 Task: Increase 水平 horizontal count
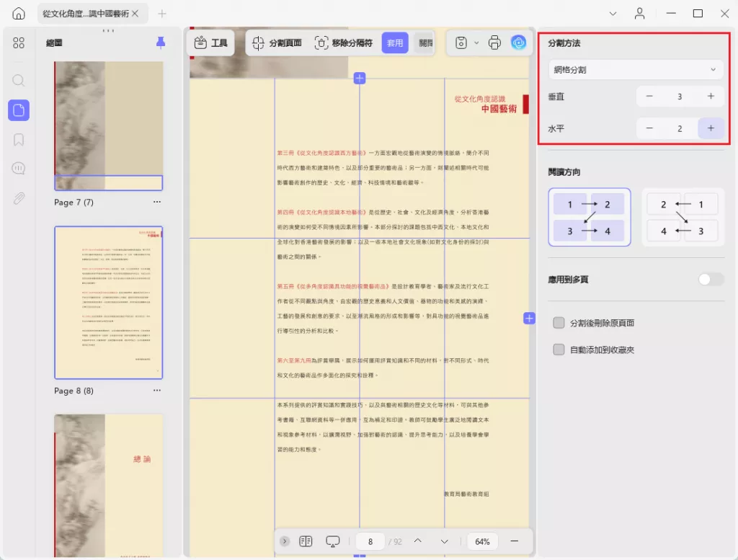[x=711, y=128]
